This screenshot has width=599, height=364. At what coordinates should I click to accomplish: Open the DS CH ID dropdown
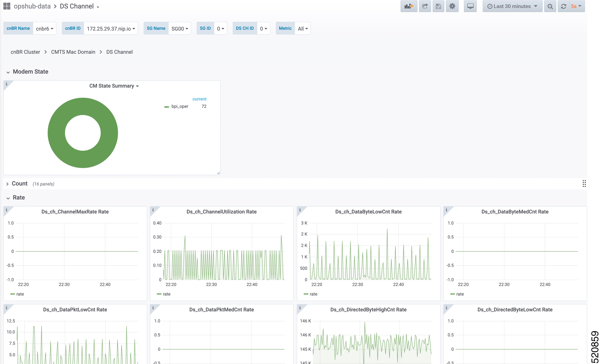[x=264, y=28]
